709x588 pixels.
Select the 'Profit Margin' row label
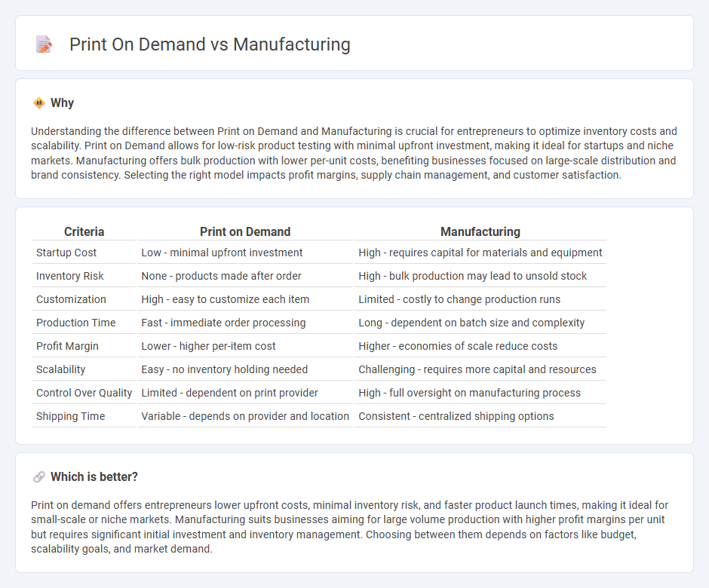(x=67, y=346)
